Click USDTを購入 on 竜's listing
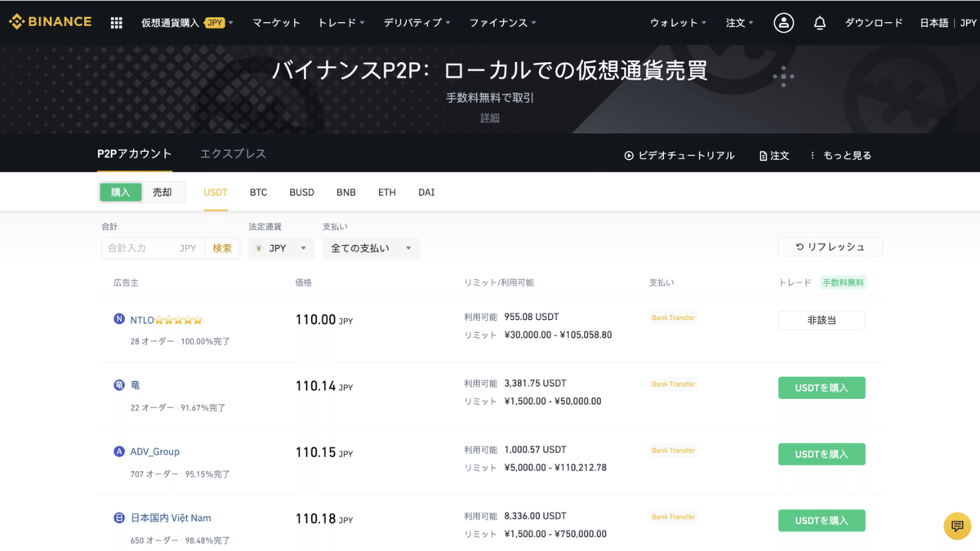 [x=822, y=388]
